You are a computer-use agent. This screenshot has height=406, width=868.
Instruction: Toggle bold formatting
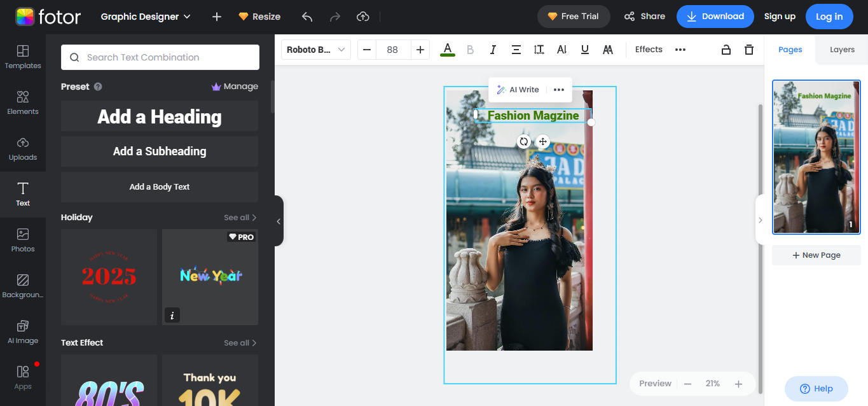click(471, 50)
